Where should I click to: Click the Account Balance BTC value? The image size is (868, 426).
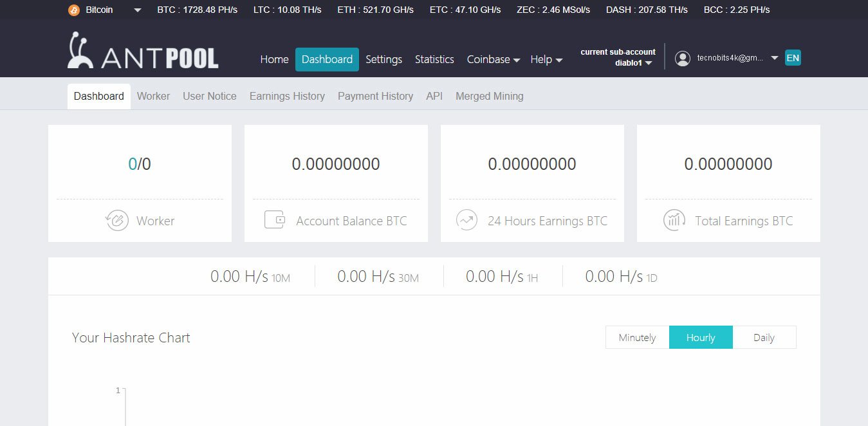(x=336, y=164)
